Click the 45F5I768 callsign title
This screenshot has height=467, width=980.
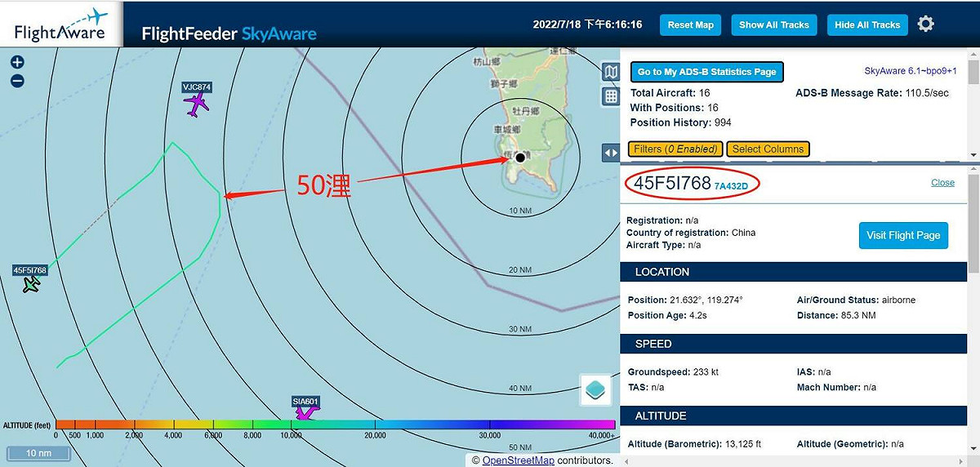[x=672, y=184]
